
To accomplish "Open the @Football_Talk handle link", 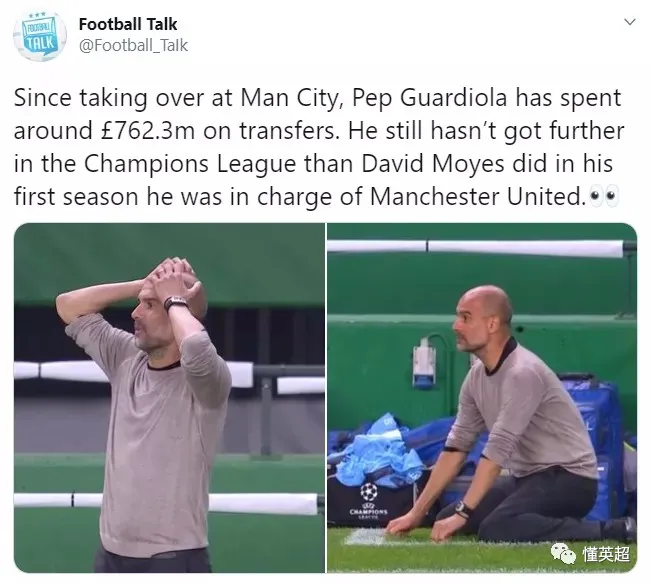I will [133, 45].
